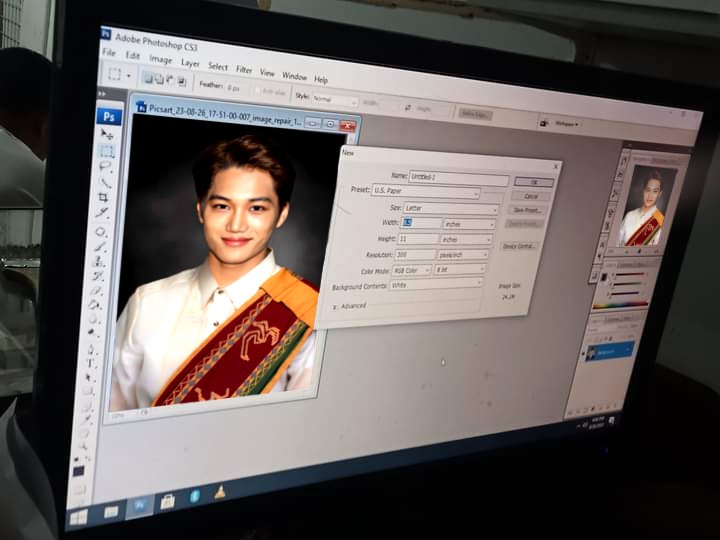This screenshot has height=540, width=720.
Task: Open the Preset dropdown showing U.S. Paper
Action: click(425, 191)
